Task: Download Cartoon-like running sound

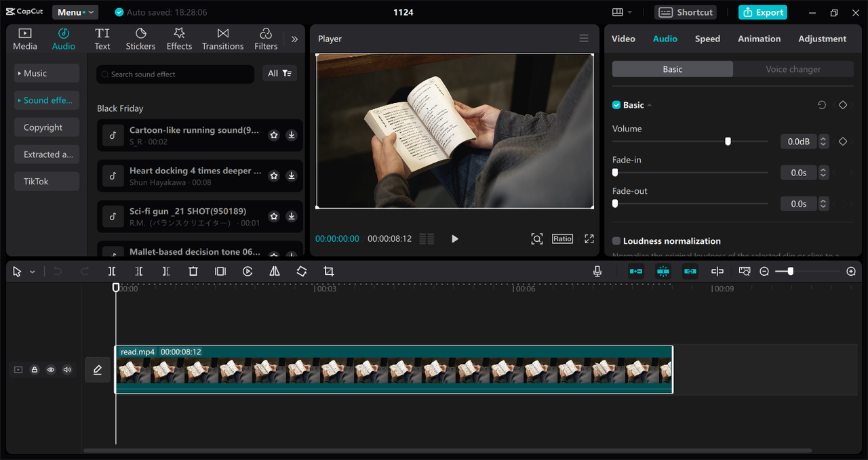Action: [292, 135]
